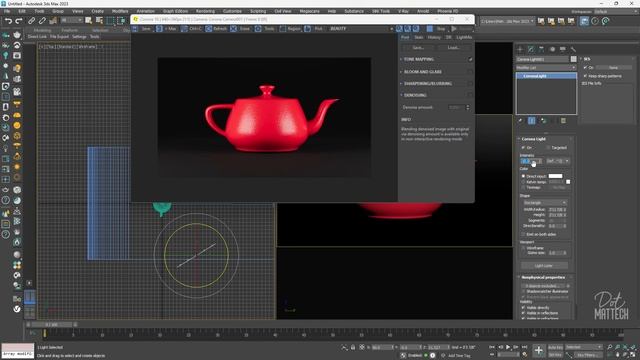Switch to the LightMix tab in Corona frame buffer
The width and height of the screenshot is (640, 360).
(x=464, y=37)
